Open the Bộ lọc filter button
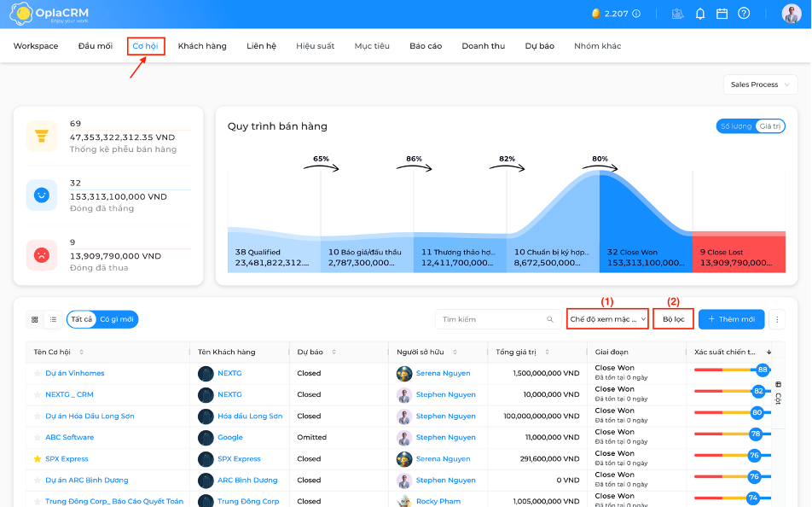812x507 pixels. click(x=673, y=319)
